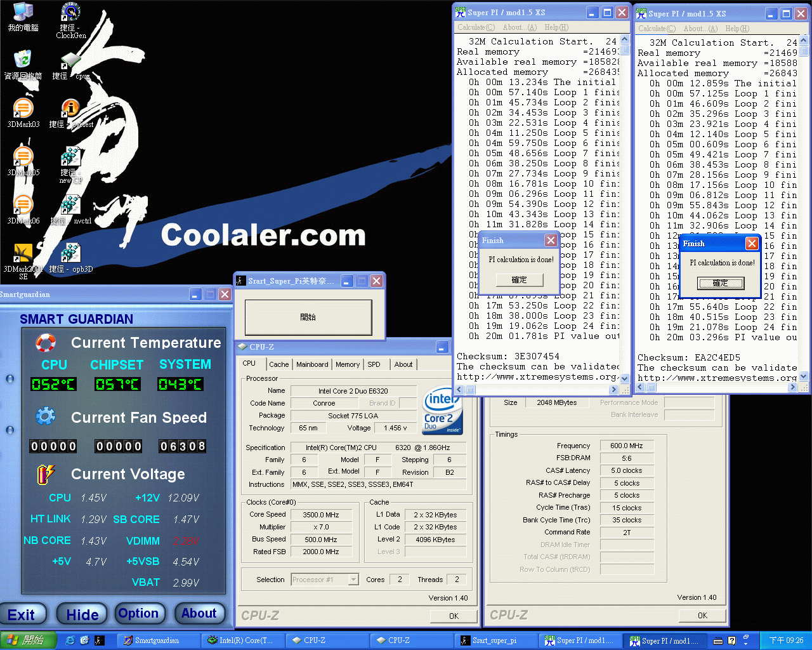Open the About button in Smart Guardian

[x=199, y=613]
